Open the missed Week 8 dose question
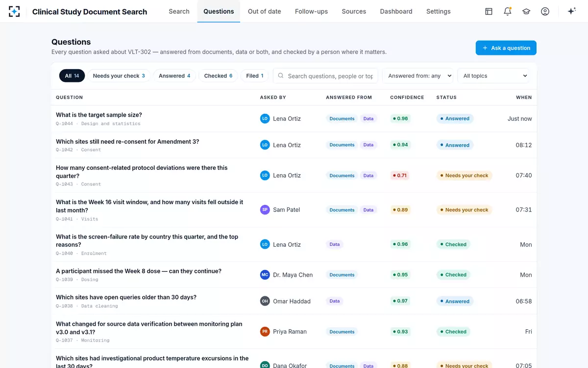Screen dimensions: 588x368 tap(139, 271)
